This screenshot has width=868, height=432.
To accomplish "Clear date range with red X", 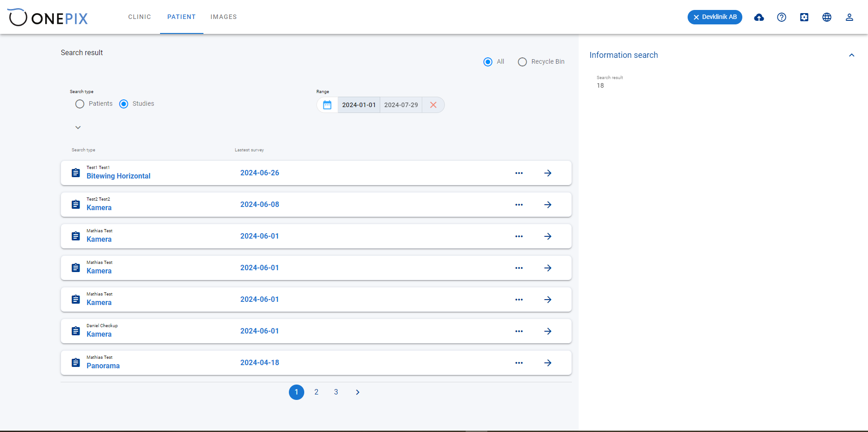I will tap(433, 105).
